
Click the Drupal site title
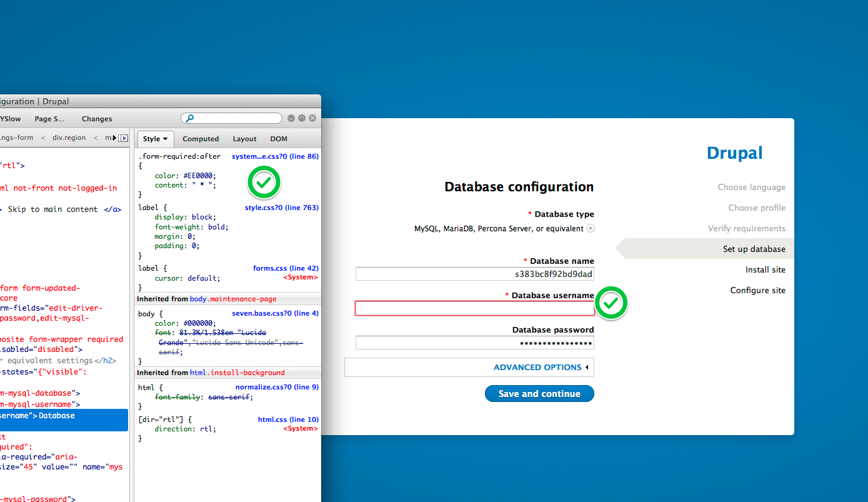click(734, 153)
